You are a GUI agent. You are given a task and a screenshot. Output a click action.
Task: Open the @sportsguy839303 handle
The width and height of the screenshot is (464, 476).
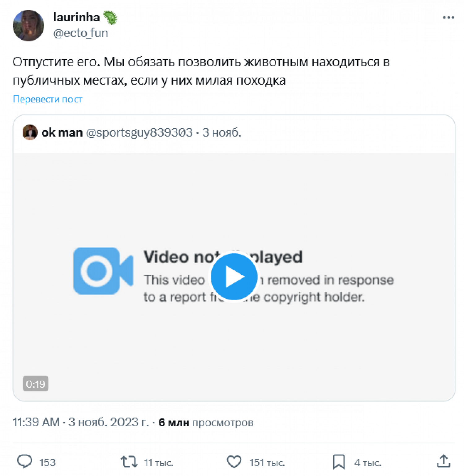[x=139, y=133]
